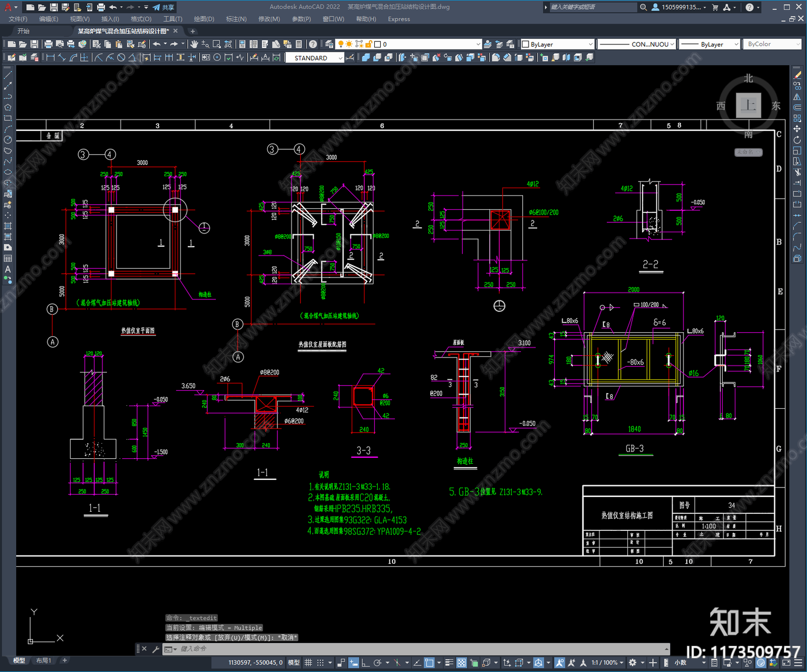Viewport: 807px width, 672px height.
Task: Click the Rotate tool in right toolbar
Action: coord(797,140)
